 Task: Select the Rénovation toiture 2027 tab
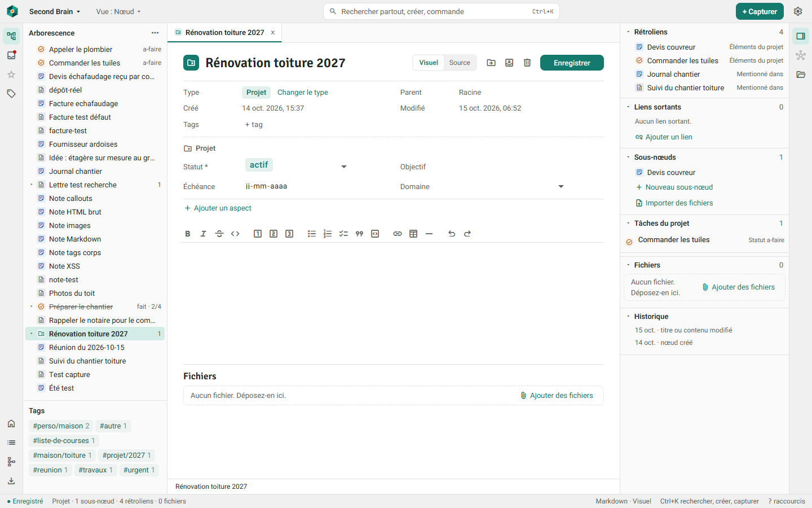[224, 33]
